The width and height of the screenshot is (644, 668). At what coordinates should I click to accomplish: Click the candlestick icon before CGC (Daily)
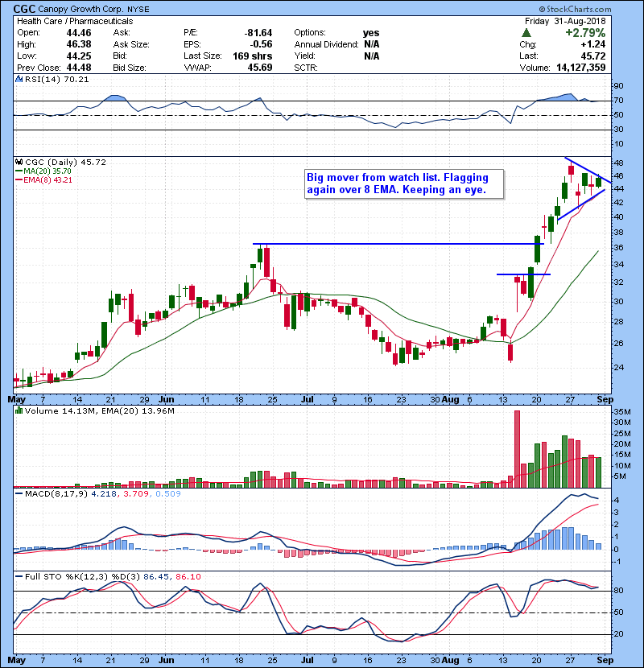pos(19,162)
